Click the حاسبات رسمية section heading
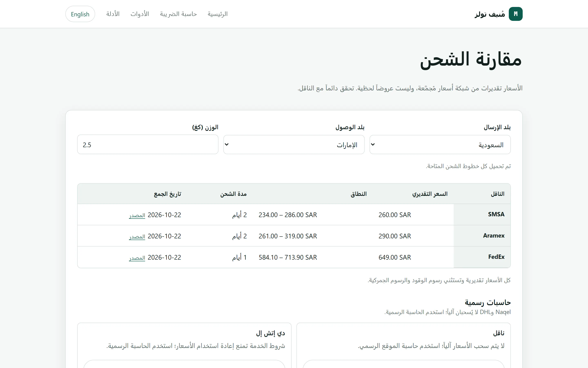This screenshot has width=588, height=368. click(488, 302)
